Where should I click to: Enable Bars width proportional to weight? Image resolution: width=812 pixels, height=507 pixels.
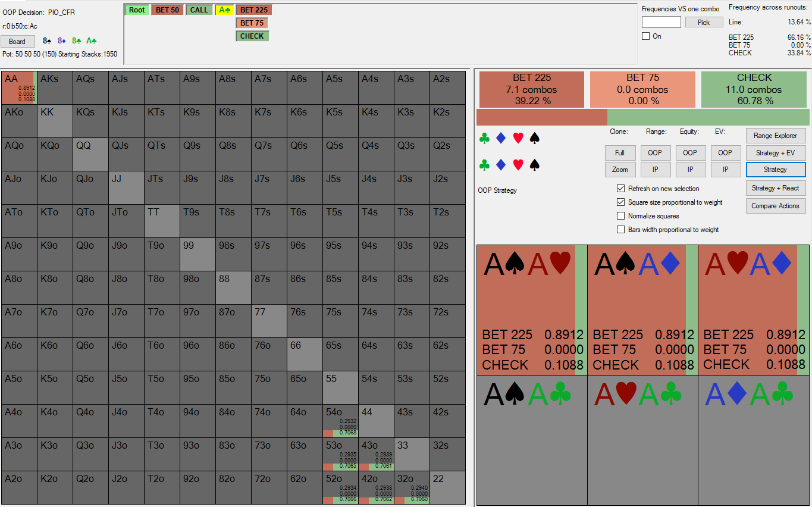pos(621,230)
